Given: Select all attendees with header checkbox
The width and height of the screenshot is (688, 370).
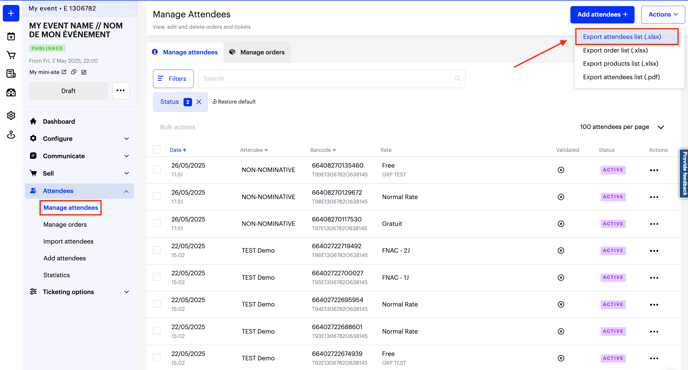Looking at the screenshot, I should point(157,149).
